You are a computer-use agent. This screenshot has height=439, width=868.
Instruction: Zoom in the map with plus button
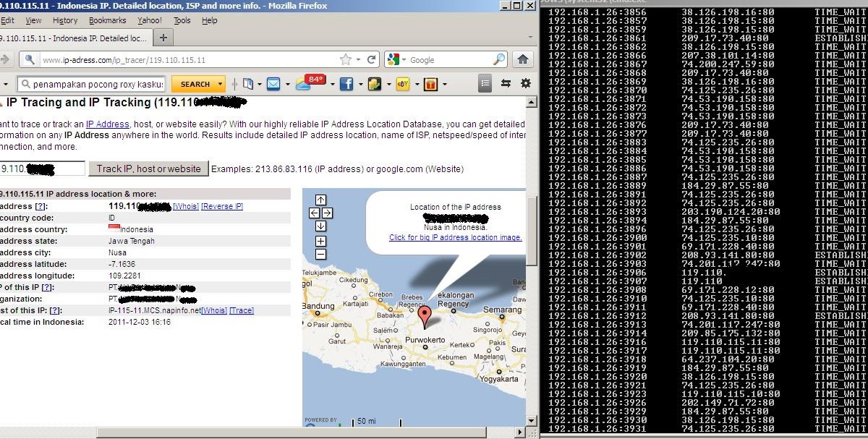(x=321, y=241)
